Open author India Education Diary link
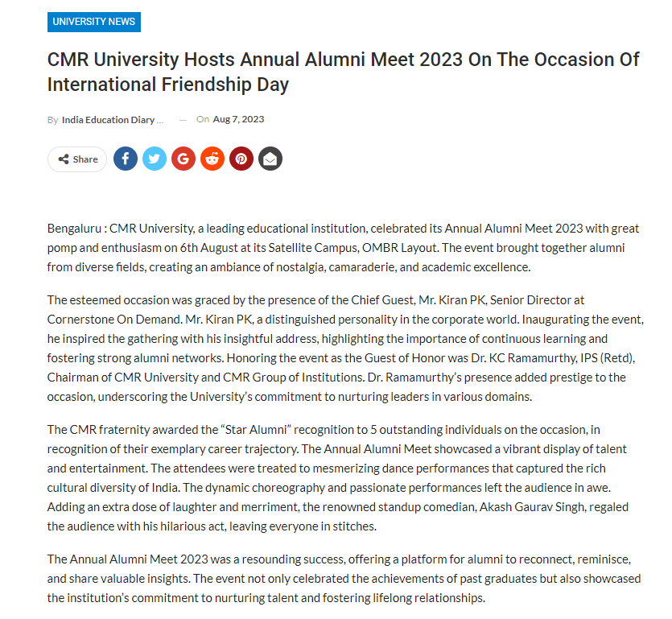The height and width of the screenshot is (619, 672). coord(113,120)
